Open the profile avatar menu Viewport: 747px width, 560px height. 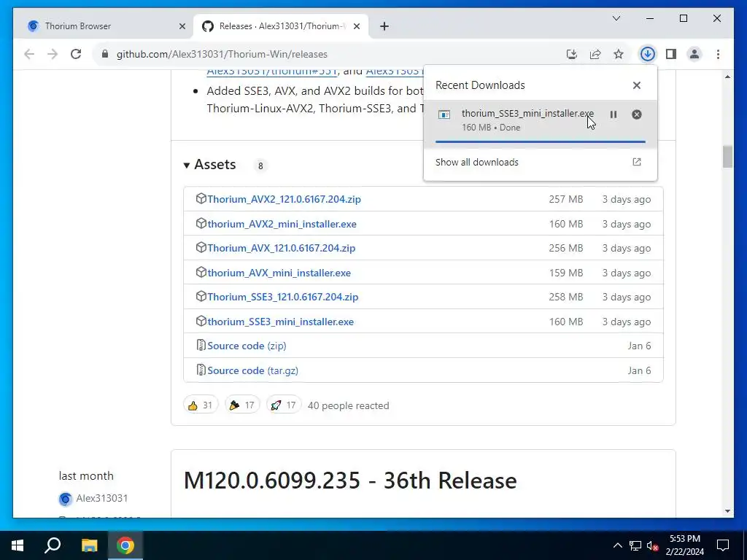click(x=694, y=54)
